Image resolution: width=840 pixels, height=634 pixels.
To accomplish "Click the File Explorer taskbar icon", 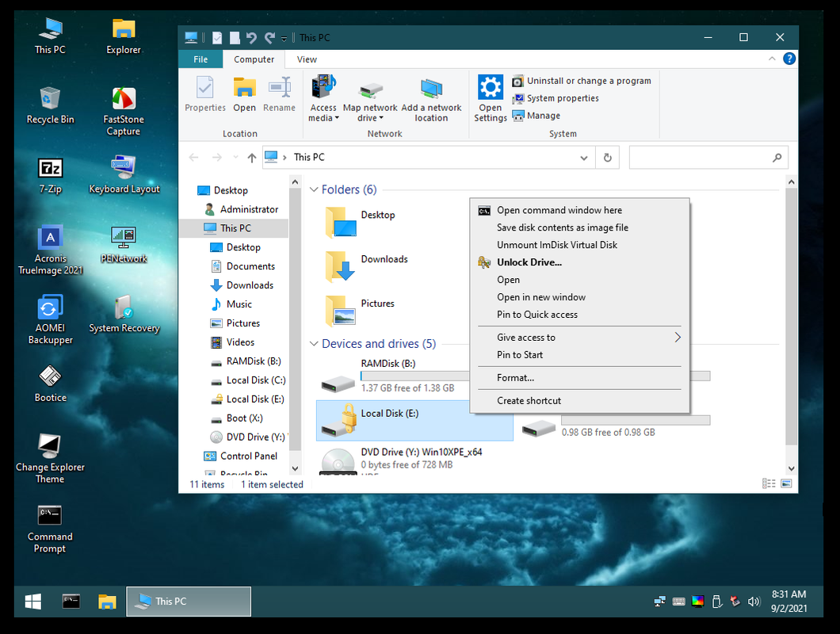I will click(x=107, y=602).
